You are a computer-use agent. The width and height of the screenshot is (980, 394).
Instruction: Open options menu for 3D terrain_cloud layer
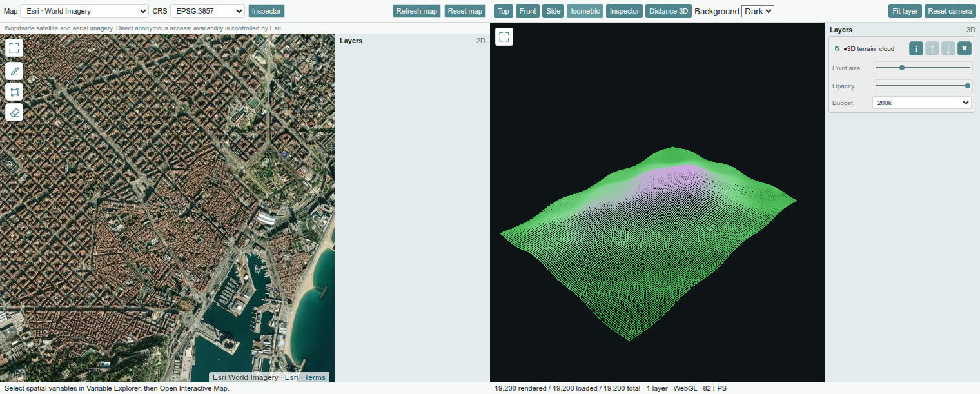pos(916,48)
